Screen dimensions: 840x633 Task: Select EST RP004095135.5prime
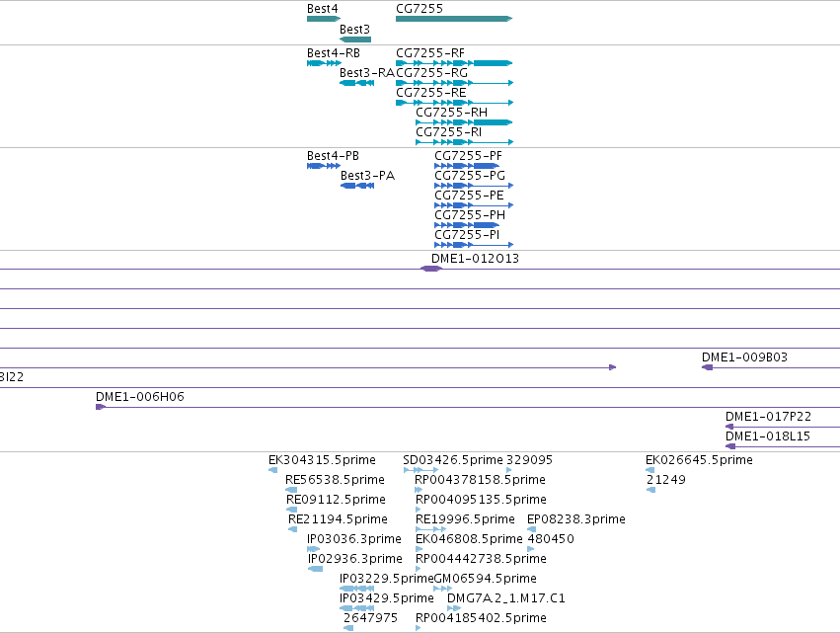point(419,510)
